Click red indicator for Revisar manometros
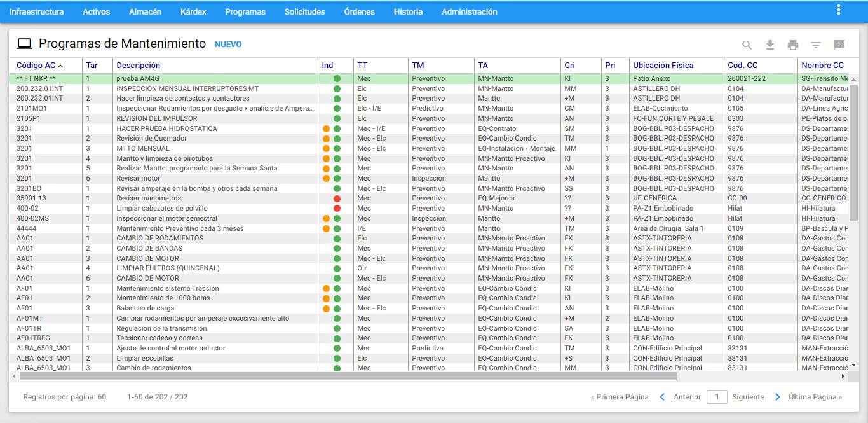This screenshot has width=868, height=423. 337,198
